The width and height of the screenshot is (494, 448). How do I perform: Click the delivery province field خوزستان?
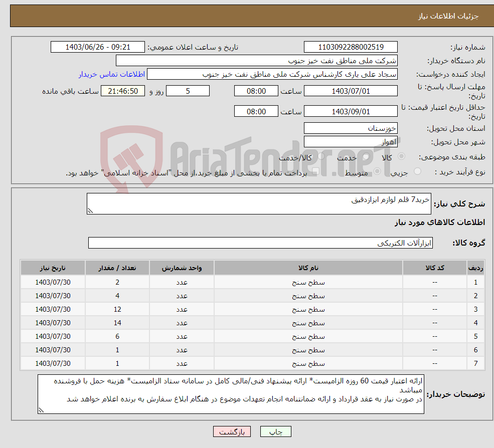point(351,128)
